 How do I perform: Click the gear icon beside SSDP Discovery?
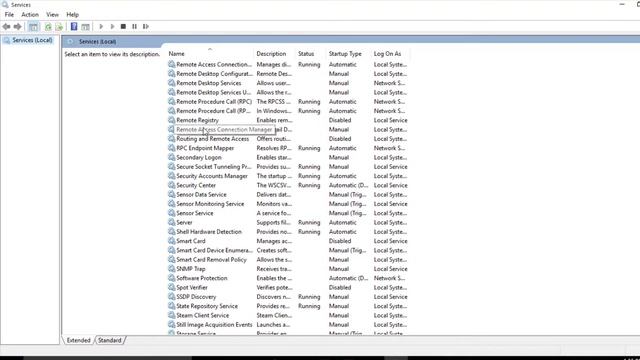click(172, 296)
